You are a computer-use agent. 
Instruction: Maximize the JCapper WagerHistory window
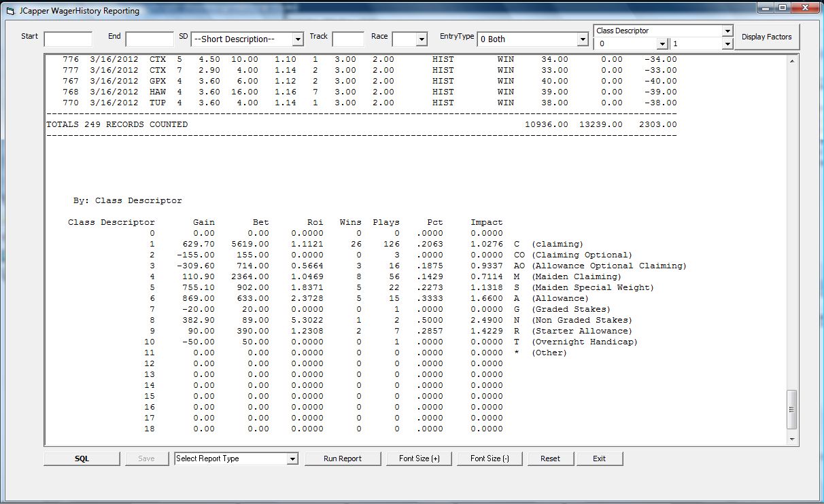[x=782, y=8]
